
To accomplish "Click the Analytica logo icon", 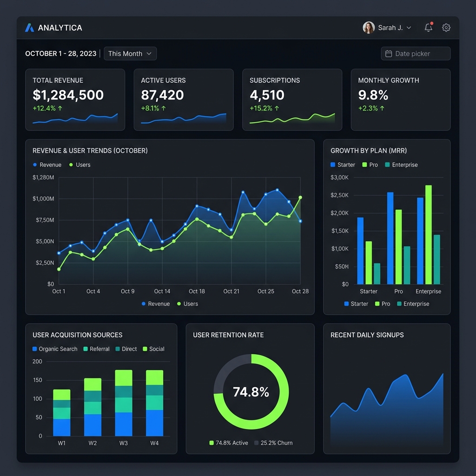I will point(29,28).
